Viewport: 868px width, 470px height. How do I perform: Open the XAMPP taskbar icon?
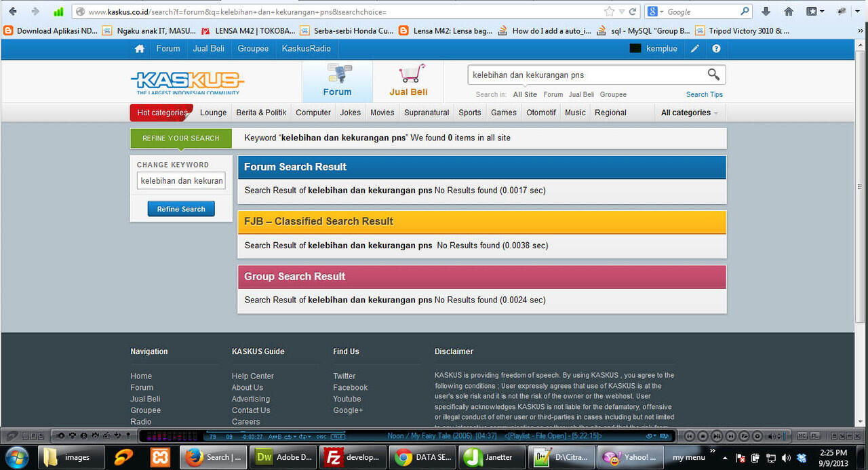161,457
